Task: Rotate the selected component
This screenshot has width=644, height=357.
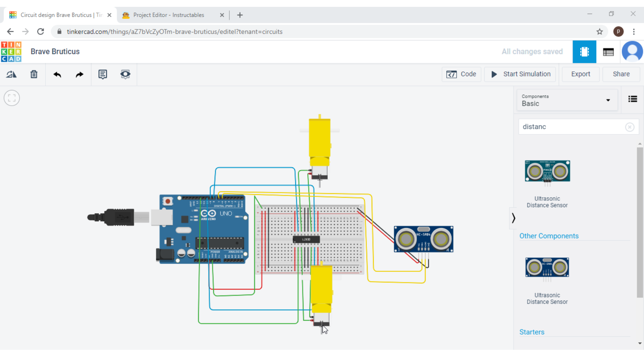Action: (11, 74)
